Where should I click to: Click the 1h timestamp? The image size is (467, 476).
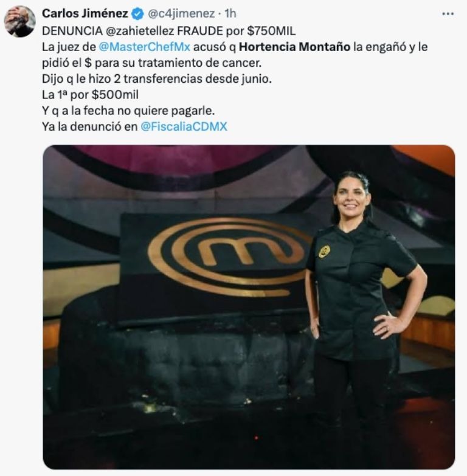click(230, 13)
